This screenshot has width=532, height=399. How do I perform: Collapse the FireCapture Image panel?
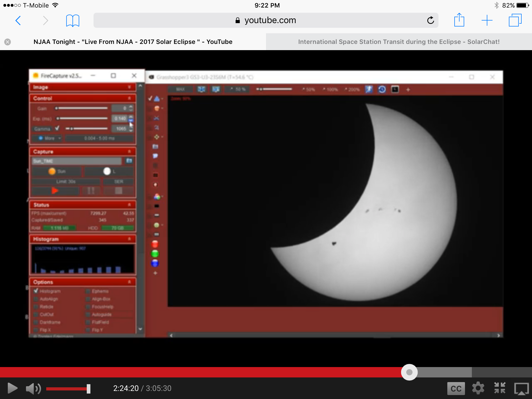pos(129,87)
